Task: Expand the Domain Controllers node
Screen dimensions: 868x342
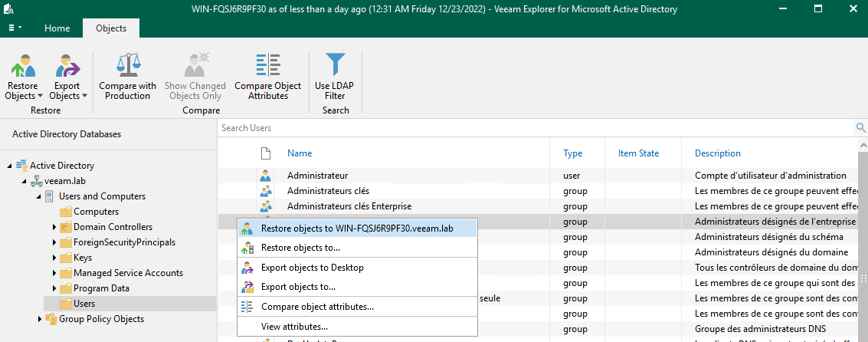Action: point(54,227)
